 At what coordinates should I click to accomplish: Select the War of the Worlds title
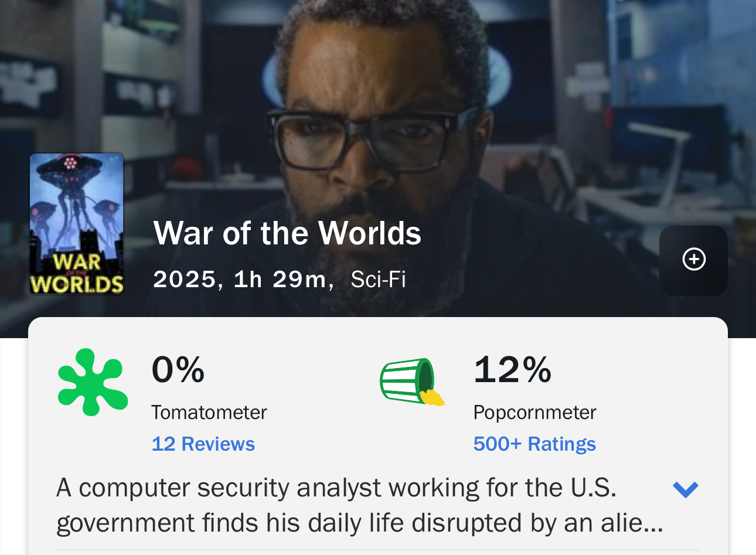[x=287, y=233]
